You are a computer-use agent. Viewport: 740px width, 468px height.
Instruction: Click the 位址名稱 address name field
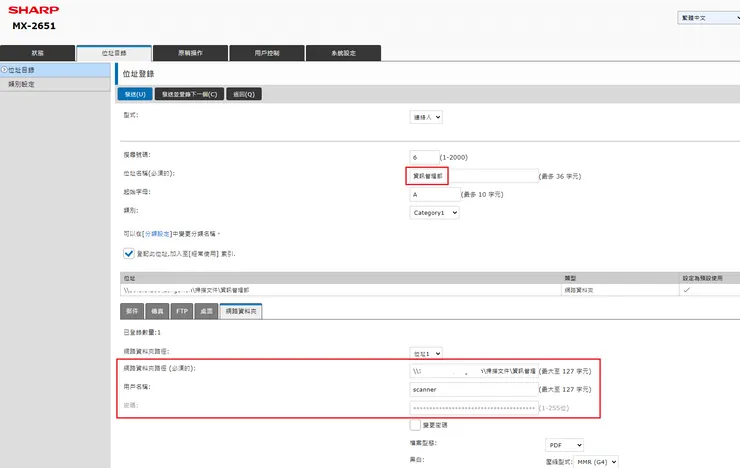coord(473,176)
